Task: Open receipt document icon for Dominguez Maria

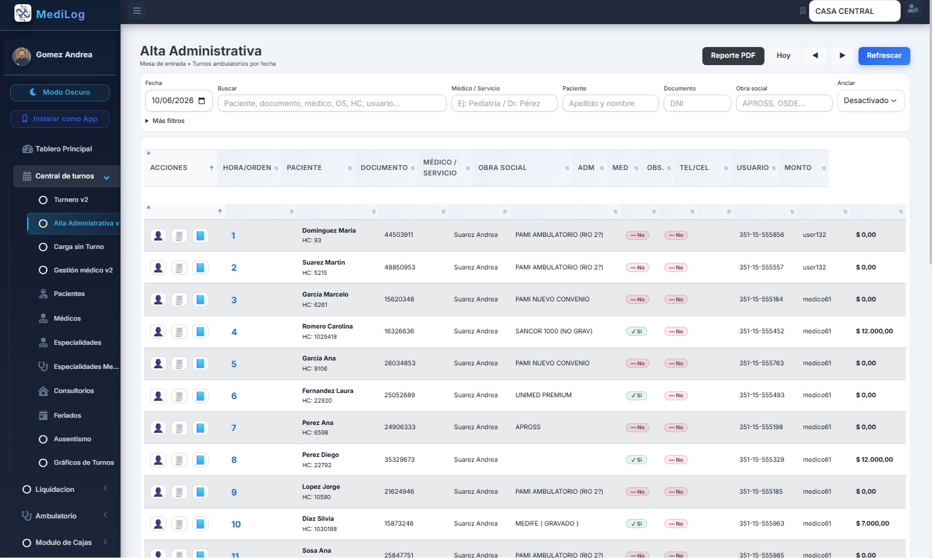Action: (179, 236)
